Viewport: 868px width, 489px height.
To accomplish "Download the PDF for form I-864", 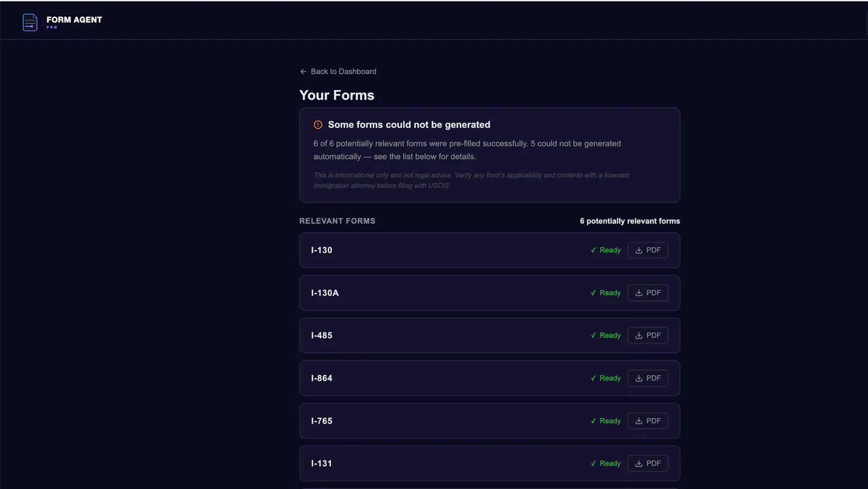I will point(648,378).
